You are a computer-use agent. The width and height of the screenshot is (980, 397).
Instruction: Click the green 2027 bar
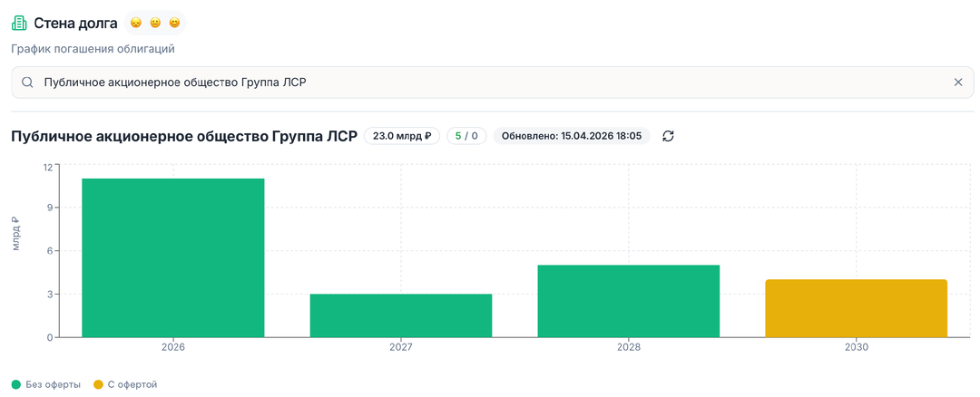point(401,315)
